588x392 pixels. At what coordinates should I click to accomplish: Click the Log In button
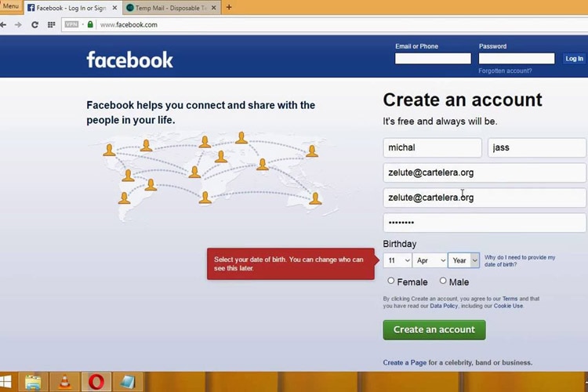pyautogui.click(x=574, y=58)
